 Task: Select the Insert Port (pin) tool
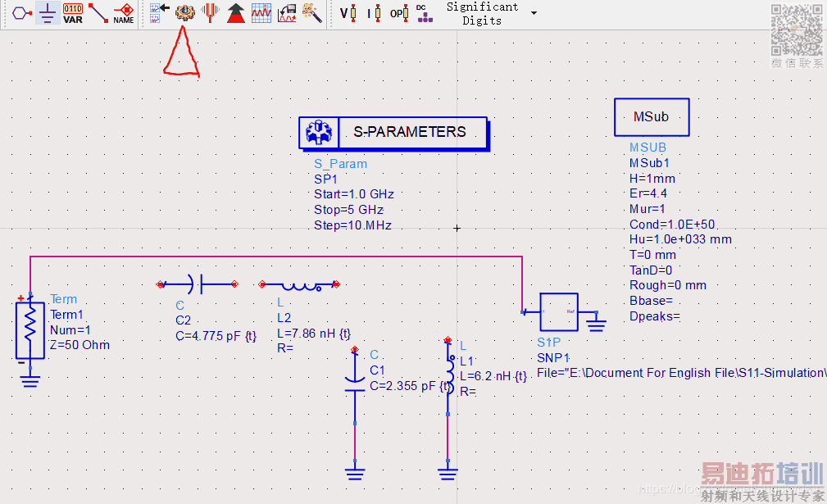[21, 12]
